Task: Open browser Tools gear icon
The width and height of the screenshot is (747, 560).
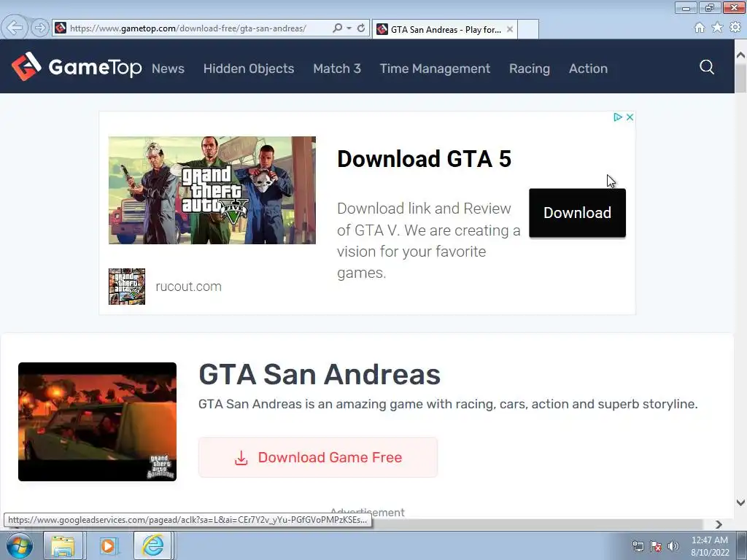Action: point(735,28)
